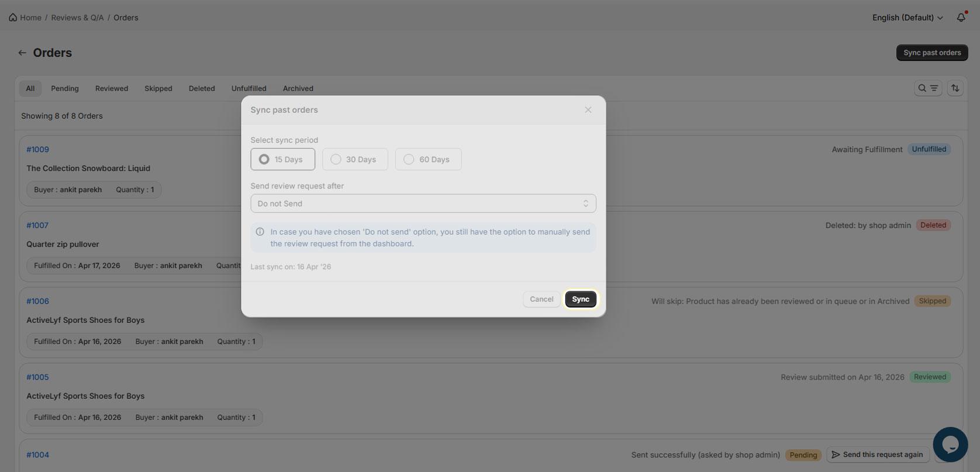The image size is (980, 472).
Task: Open search and filter orders
Action: tap(928, 88)
